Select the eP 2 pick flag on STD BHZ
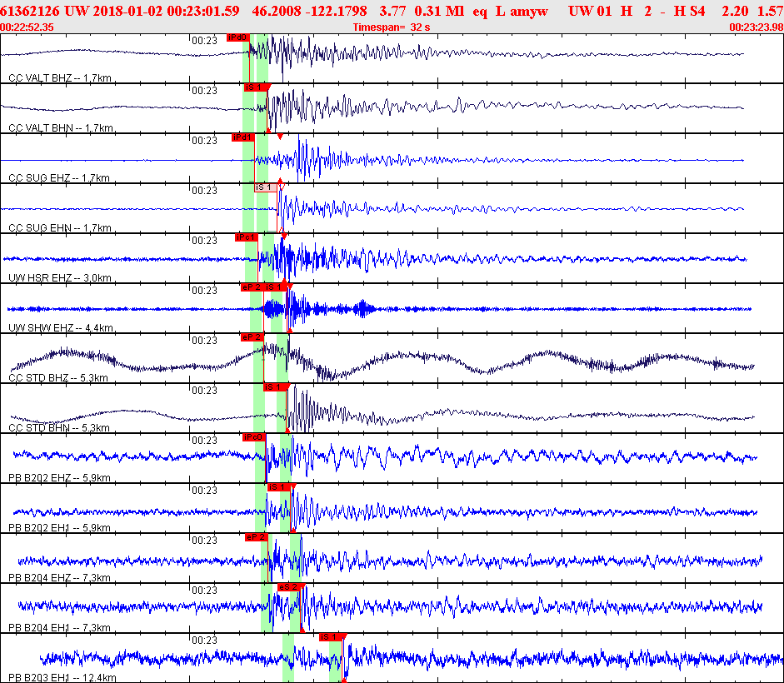 [252, 337]
